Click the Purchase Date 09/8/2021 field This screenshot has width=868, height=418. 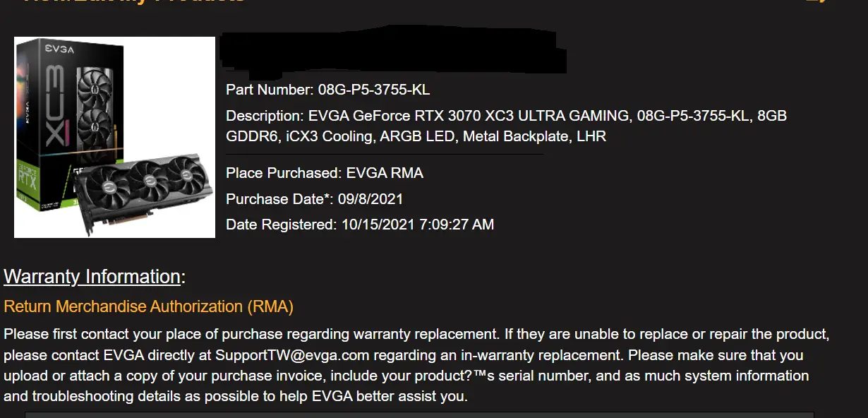[314, 199]
